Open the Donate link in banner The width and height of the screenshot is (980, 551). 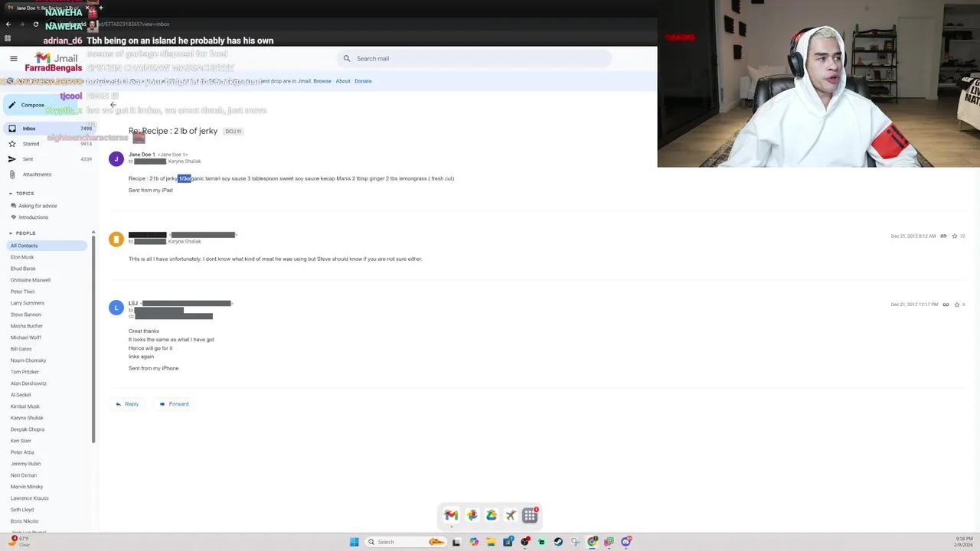coord(363,81)
